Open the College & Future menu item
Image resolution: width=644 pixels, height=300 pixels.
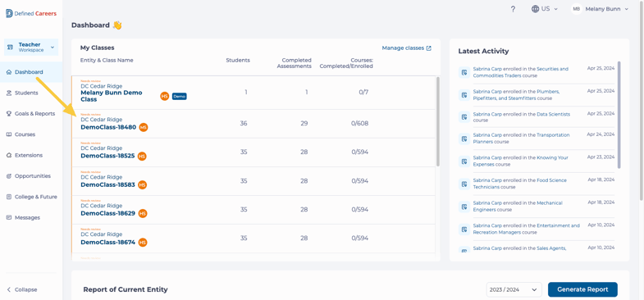coord(31,197)
